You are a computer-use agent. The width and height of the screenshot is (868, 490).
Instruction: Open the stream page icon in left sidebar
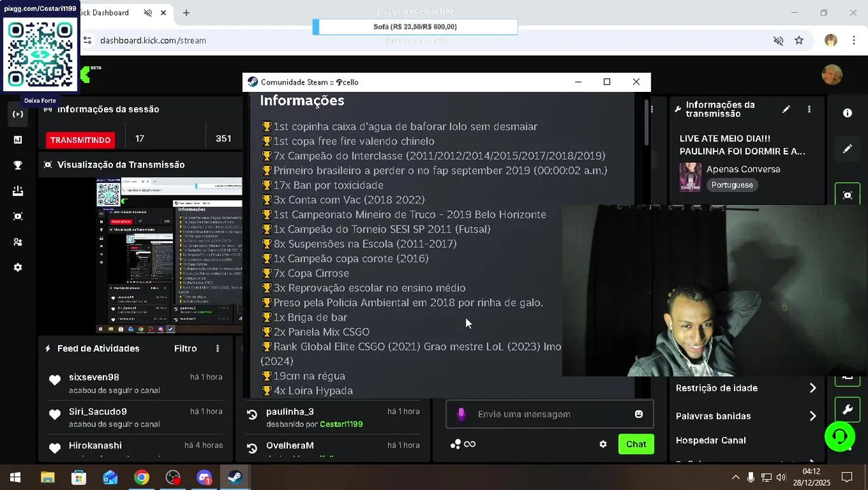pos(18,114)
